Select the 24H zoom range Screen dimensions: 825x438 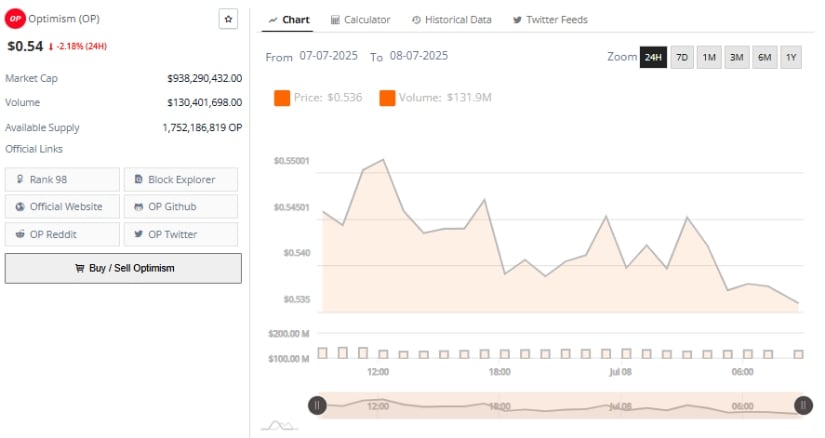(653, 57)
